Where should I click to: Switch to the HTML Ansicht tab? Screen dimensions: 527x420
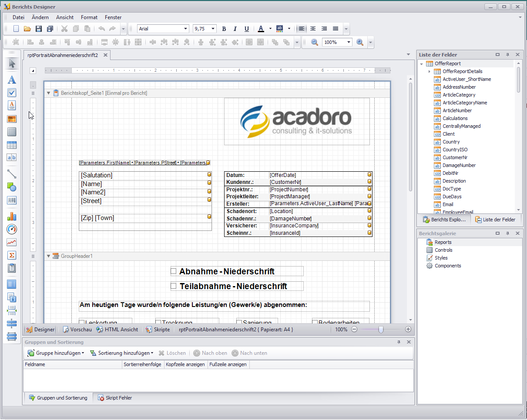(x=117, y=330)
